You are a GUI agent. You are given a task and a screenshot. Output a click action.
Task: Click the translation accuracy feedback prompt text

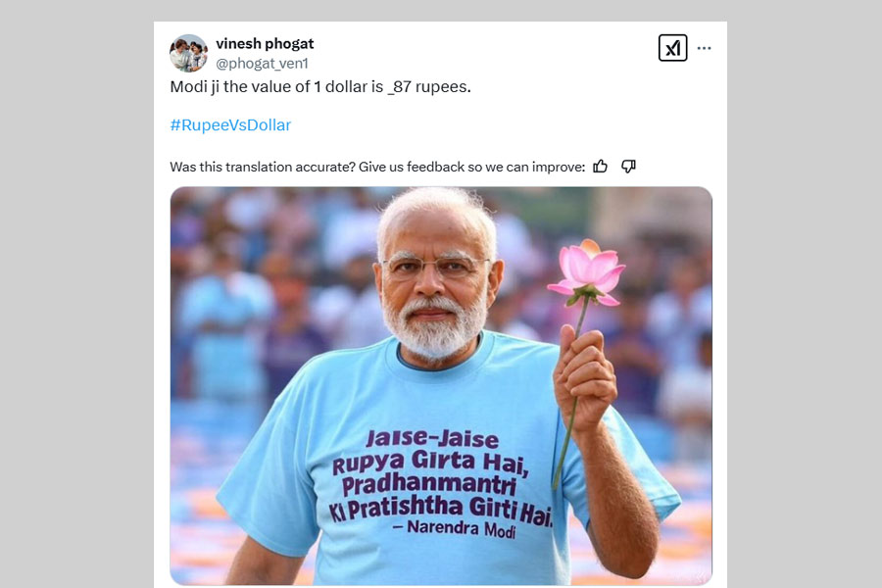point(377,167)
